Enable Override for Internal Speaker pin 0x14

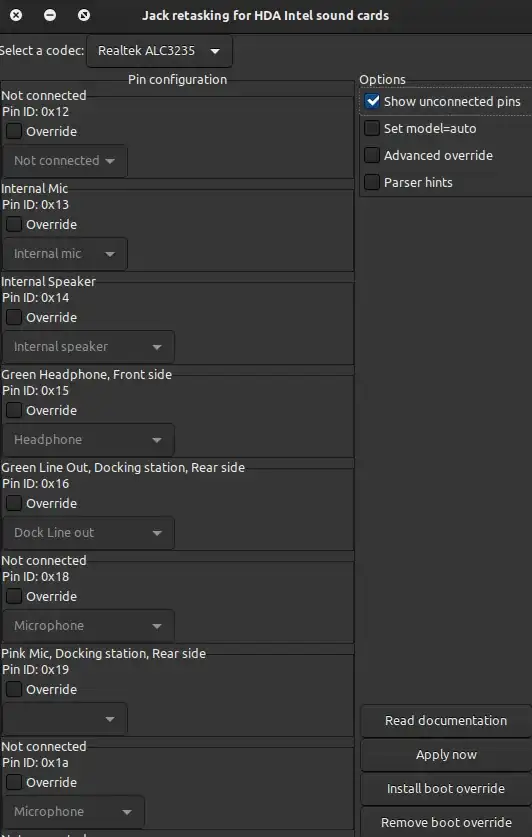pyautogui.click(x=14, y=317)
